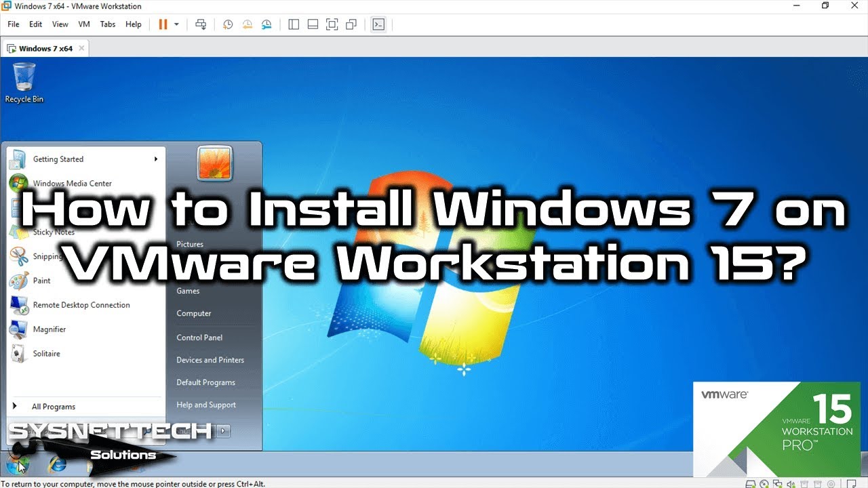The image size is (868, 488).
Task: Open Help and Support
Action: (x=206, y=405)
